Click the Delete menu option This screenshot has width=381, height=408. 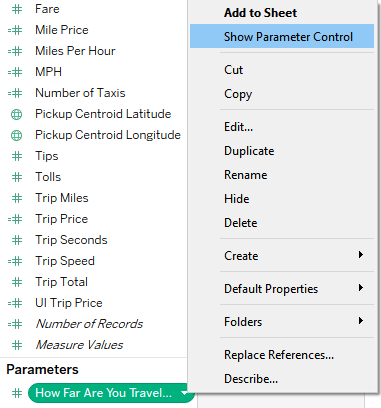(240, 223)
